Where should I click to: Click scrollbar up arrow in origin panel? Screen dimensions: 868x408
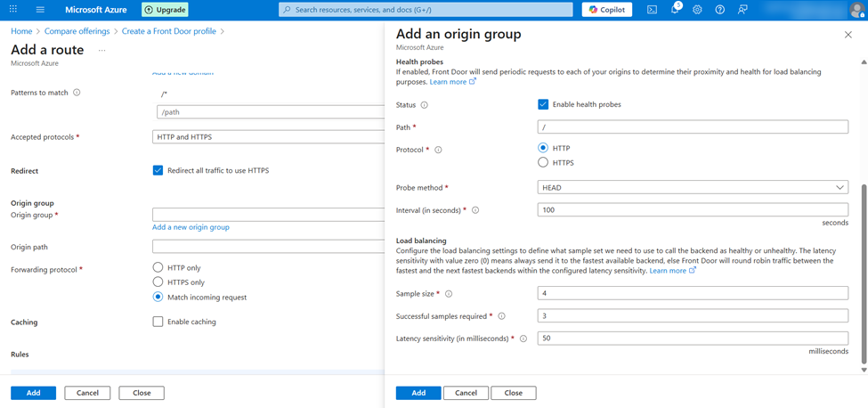point(863,61)
